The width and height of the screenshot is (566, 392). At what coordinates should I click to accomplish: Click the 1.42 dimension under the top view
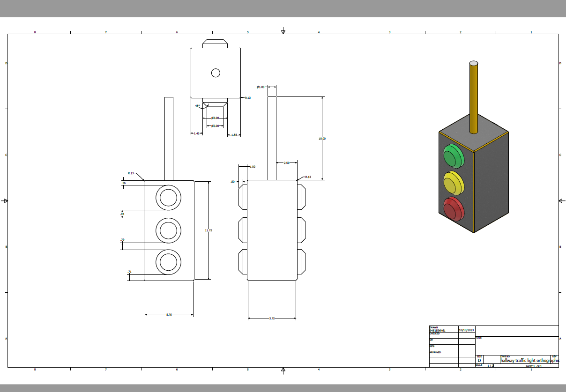pos(197,134)
